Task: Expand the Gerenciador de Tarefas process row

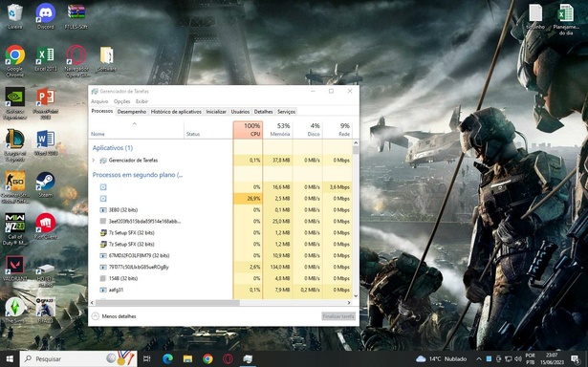Action: pos(94,160)
